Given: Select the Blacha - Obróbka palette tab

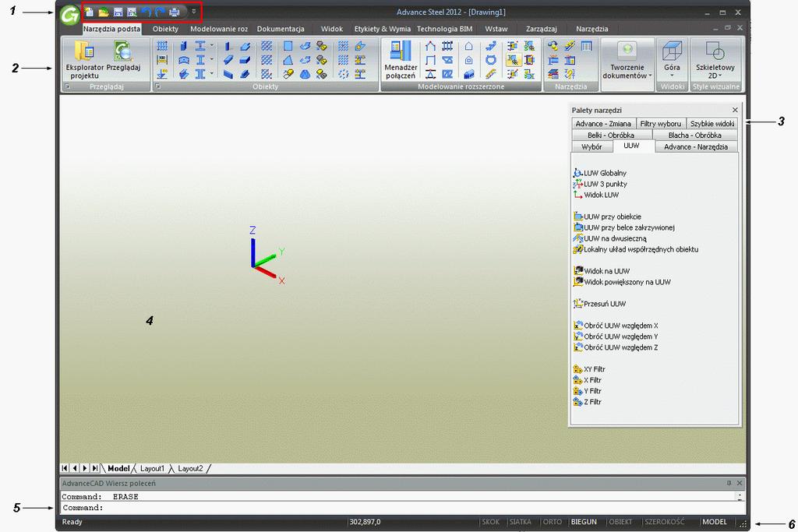Looking at the screenshot, I should coord(694,136).
